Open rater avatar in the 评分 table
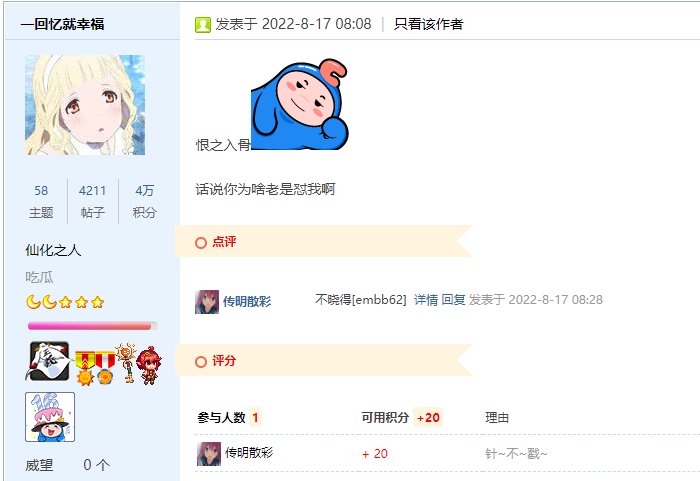Image resolution: width=700 pixels, height=481 pixels. pos(209,454)
